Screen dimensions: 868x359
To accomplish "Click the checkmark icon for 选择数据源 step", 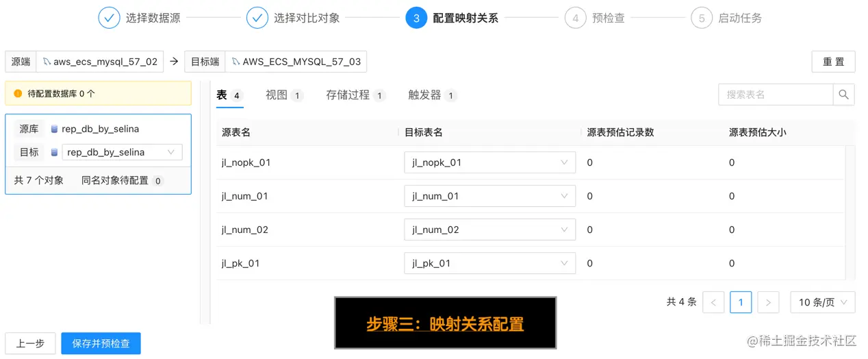I will tap(109, 18).
